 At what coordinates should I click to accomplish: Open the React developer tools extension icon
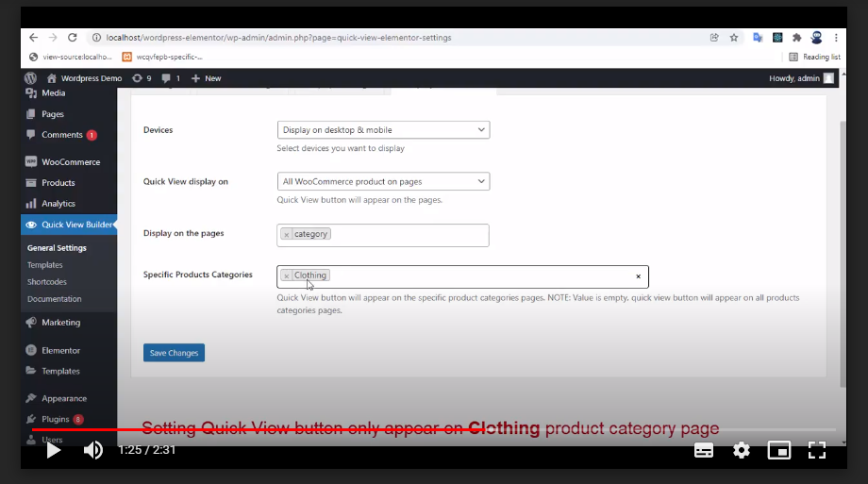tap(777, 38)
